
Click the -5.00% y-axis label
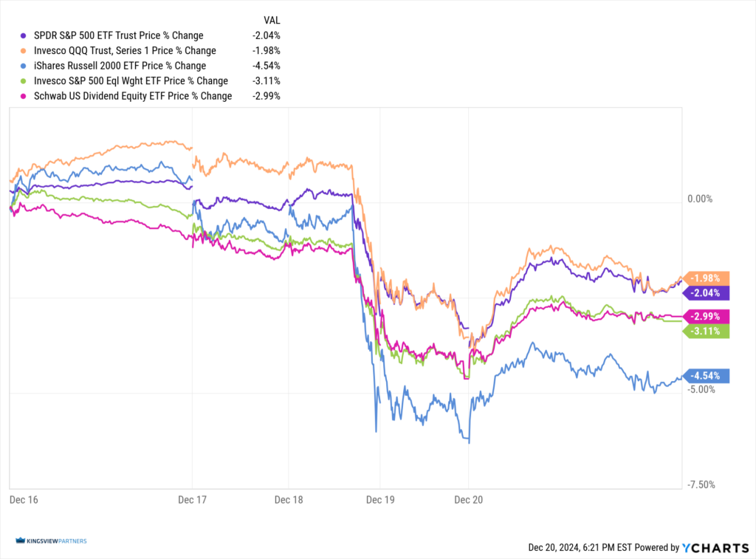tap(701, 389)
